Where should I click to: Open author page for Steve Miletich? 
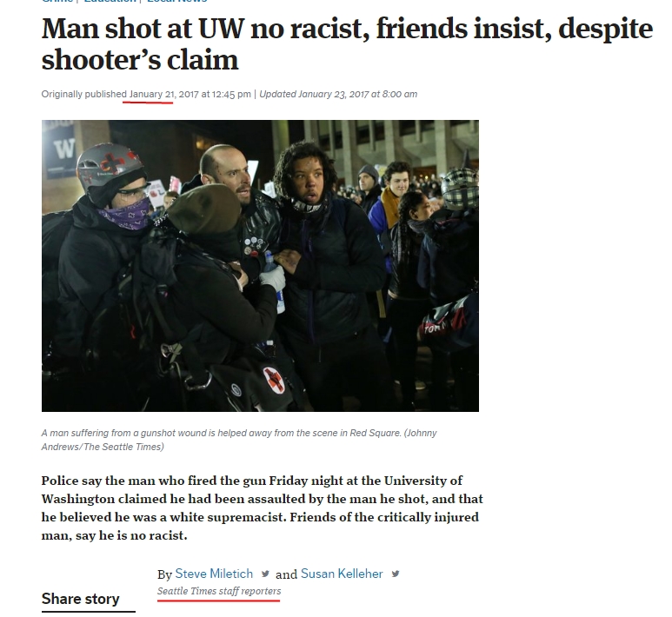coord(214,574)
